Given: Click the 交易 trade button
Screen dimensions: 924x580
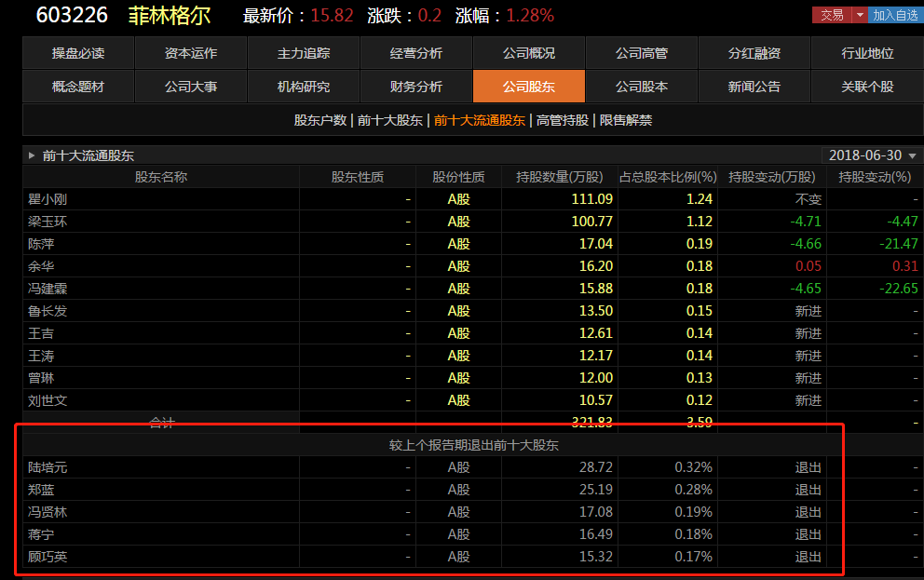Looking at the screenshot, I should tap(832, 15).
